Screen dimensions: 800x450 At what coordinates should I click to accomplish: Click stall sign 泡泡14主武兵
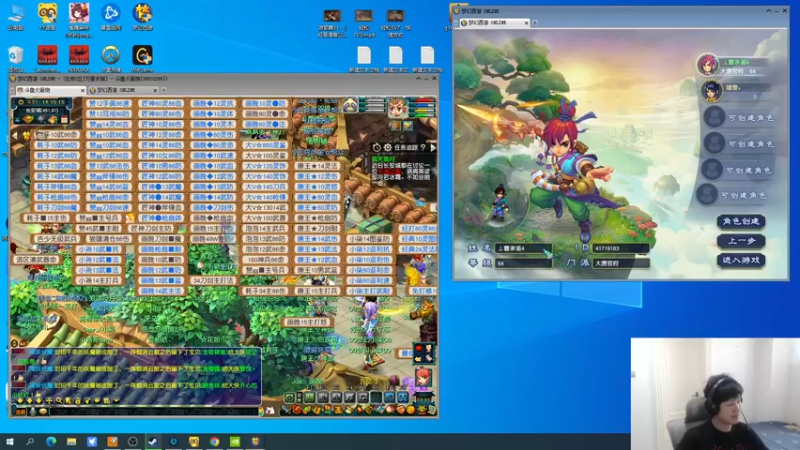pyautogui.click(x=265, y=229)
